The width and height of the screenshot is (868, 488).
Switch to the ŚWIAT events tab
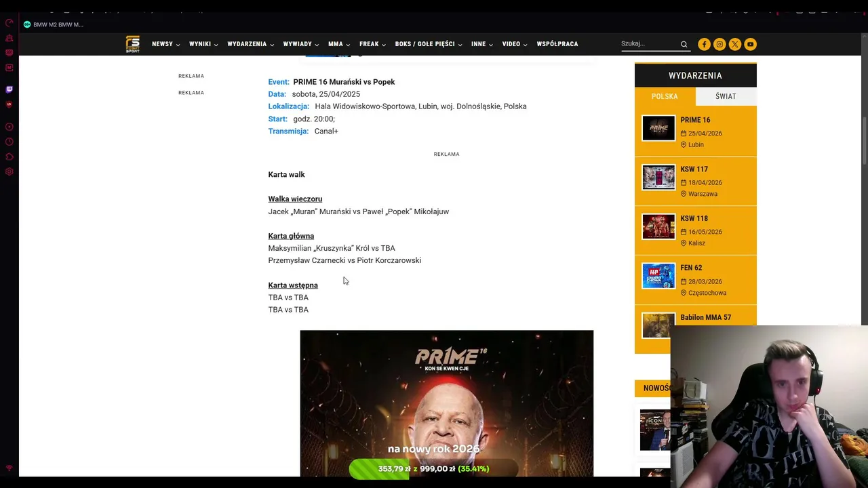(726, 96)
